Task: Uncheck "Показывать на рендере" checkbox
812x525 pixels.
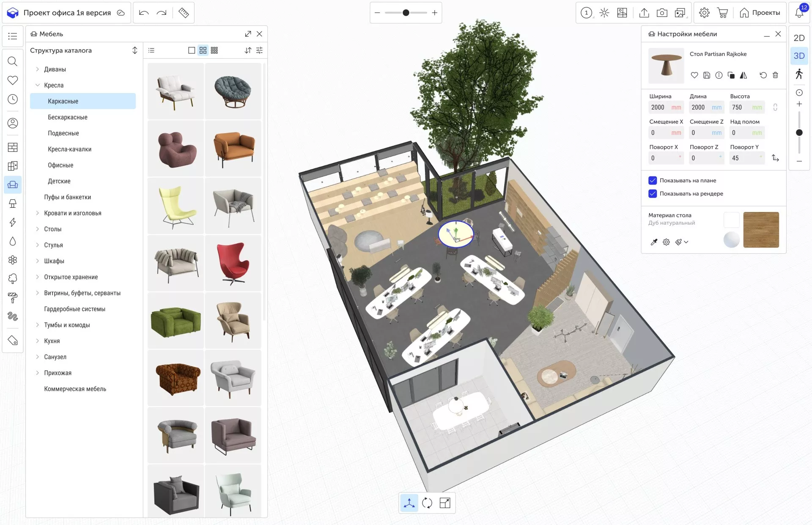Action: 653,193
